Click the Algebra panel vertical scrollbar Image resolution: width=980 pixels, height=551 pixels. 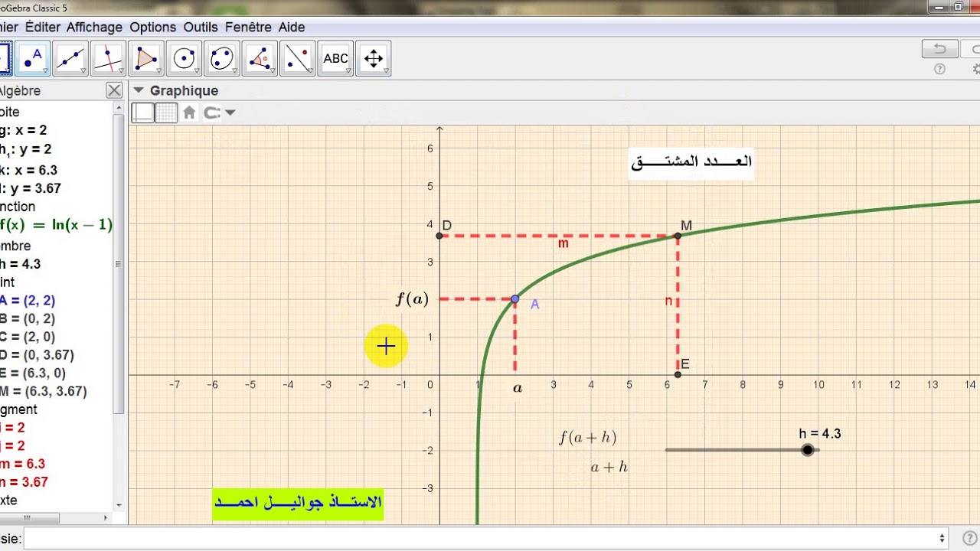118,264
